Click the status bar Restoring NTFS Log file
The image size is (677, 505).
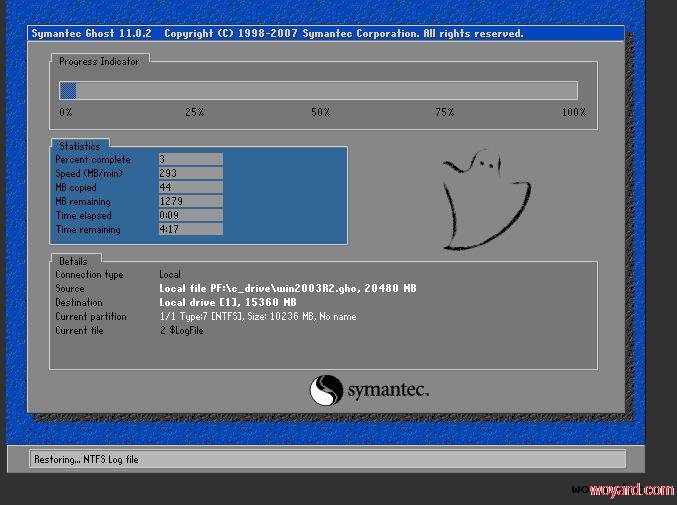(327, 459)
